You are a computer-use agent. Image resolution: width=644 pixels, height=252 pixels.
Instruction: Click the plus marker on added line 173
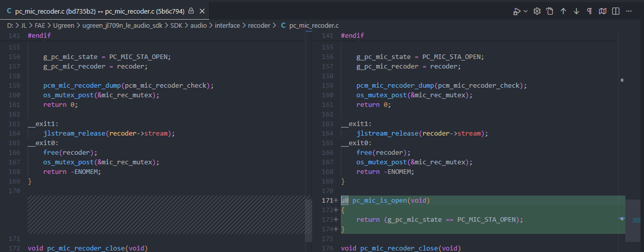[336, 220]
